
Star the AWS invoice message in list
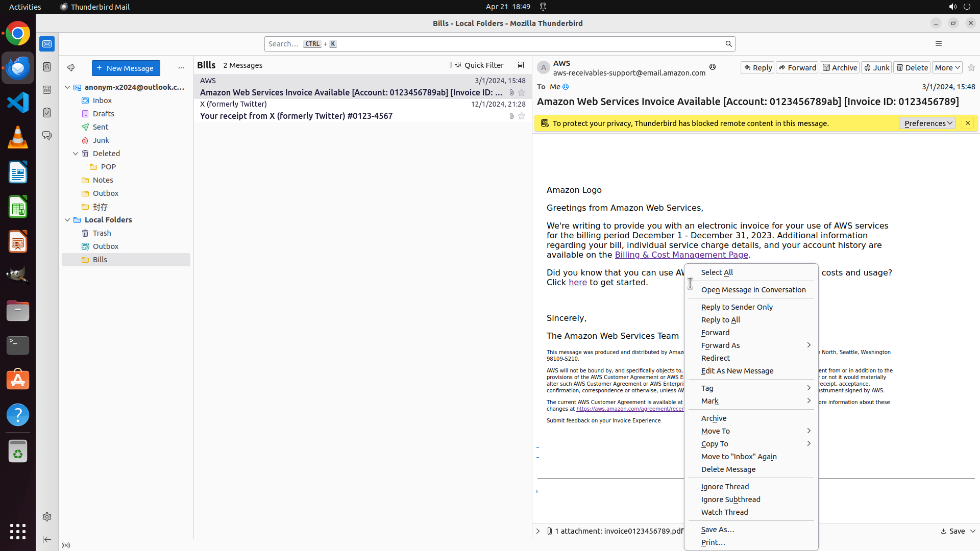[x=522, y=93]
